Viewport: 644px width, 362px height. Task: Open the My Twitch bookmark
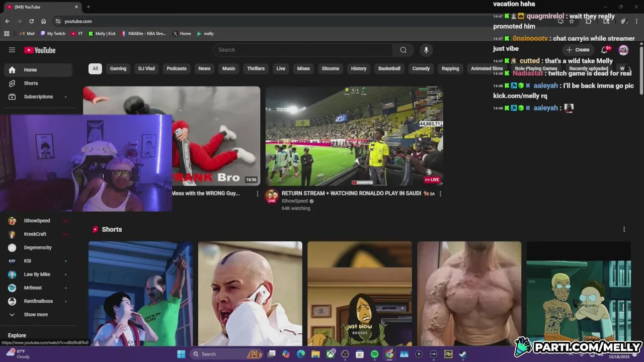53,34
